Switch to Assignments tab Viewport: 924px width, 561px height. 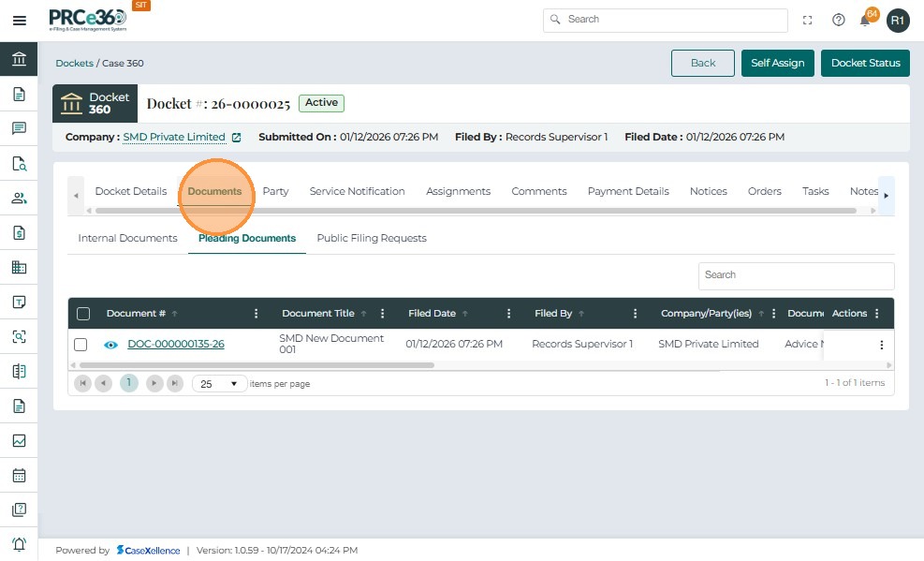tap(458, 191)
